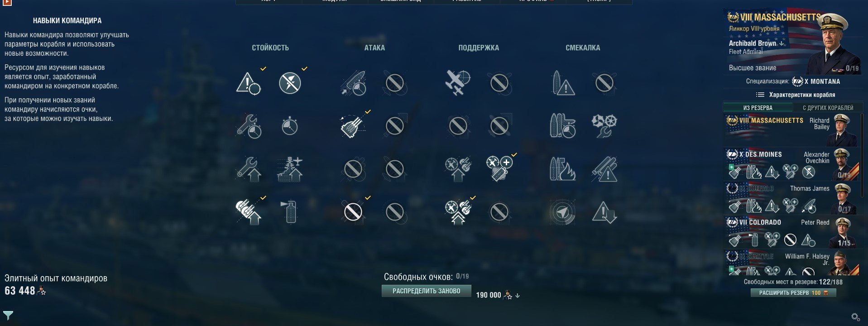This screenshot has height=326, width=868.
Task: Expand the Archibald Brown commander dropdown
Action: coord(781,43)
